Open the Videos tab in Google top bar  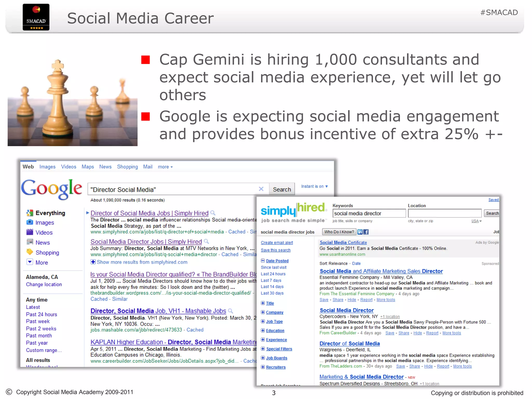tap(69, 167)
